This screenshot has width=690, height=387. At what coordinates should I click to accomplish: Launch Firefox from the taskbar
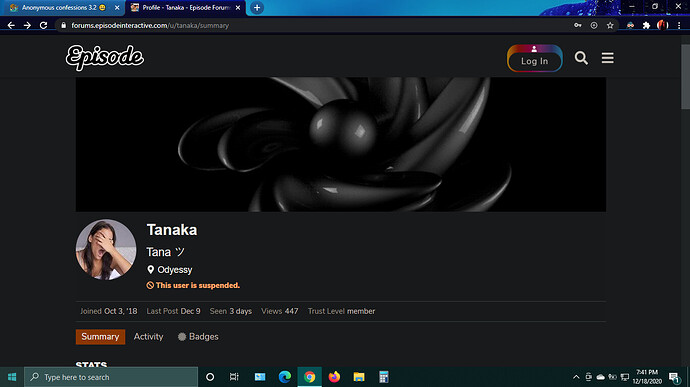point(334,377)
